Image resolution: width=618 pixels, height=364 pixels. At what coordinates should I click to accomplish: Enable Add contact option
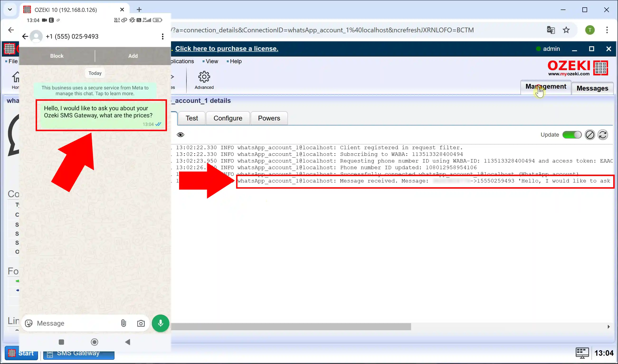[x=133, y=55]
